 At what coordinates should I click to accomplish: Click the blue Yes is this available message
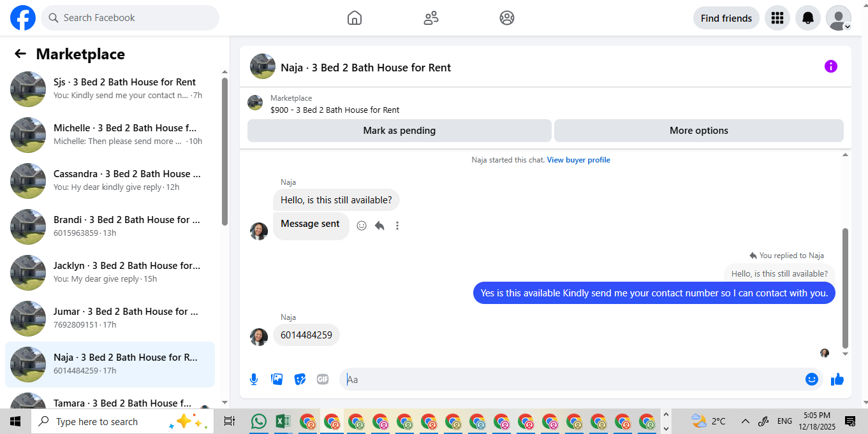[x=654, y=293]
